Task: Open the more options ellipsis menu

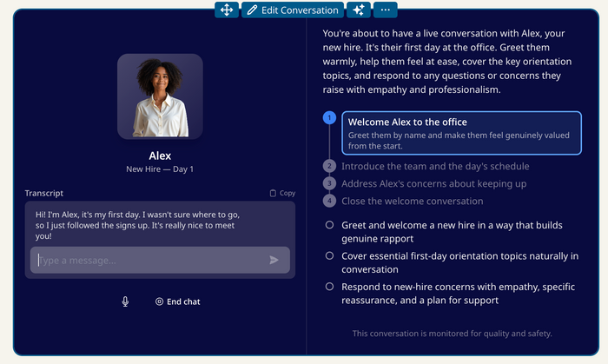Action: coord(386,10)
